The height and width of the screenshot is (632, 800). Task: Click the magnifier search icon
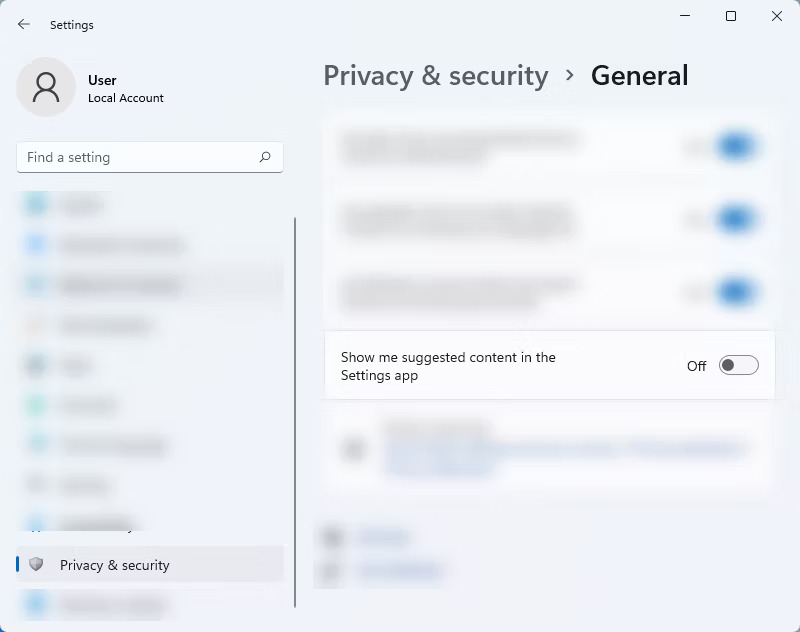coord(265,157)
